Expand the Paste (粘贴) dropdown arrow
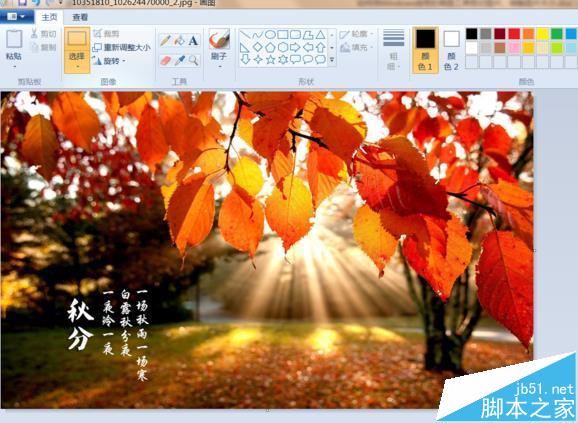 click(x=14, y=67)
